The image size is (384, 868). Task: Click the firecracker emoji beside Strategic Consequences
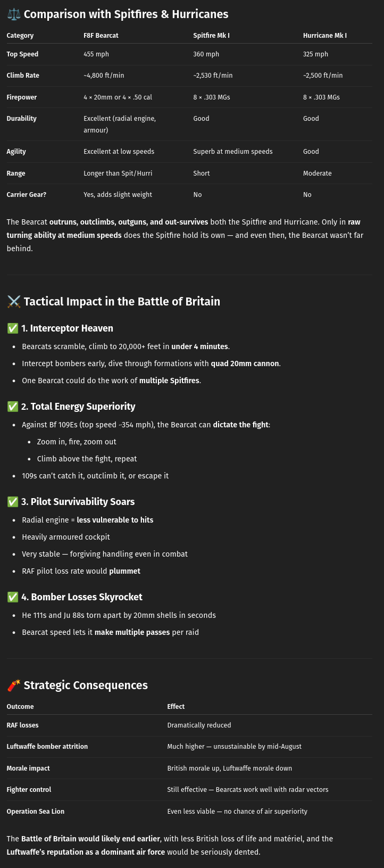[x=14, y=685]
